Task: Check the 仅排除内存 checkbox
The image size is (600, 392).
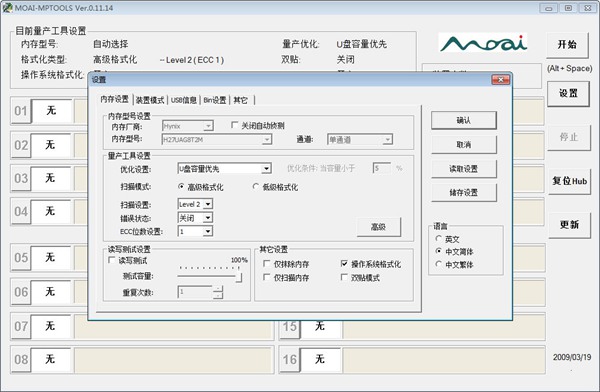Action: pyautogui.click(x=267, y=263)
